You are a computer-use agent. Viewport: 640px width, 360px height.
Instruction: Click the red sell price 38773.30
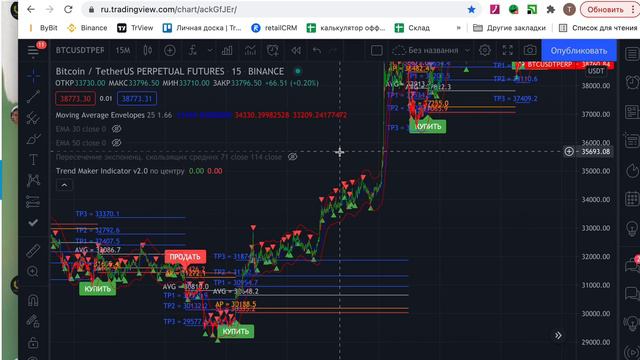click(x=75, y=98)
